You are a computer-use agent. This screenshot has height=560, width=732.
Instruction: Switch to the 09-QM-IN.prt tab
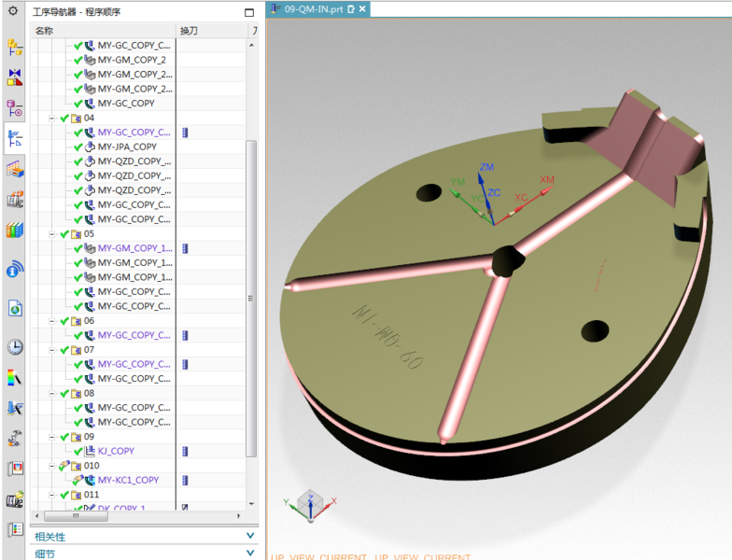[313, 8]
